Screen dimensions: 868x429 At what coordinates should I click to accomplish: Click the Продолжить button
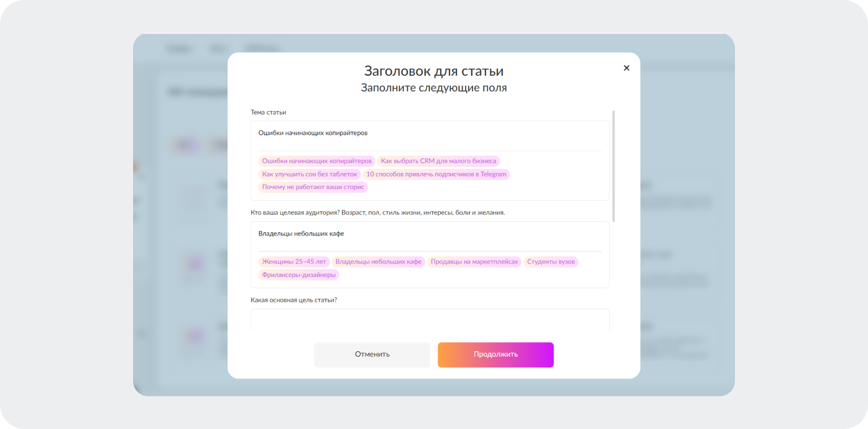pyautogui.click(x=495, y=355)
